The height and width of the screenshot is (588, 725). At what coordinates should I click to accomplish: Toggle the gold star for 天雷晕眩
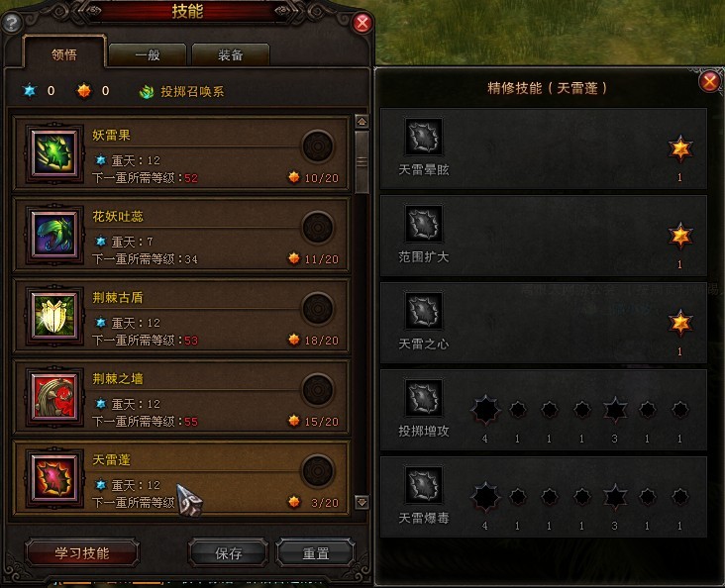coord(680,148)
